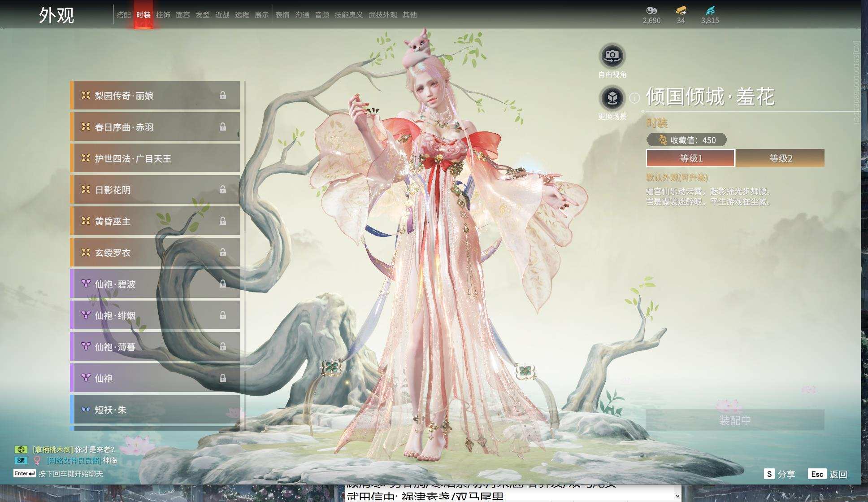This screenshot has width=868, height=502.
Task: Click the 收藏值: 450 text
Action: click(693, 140)
